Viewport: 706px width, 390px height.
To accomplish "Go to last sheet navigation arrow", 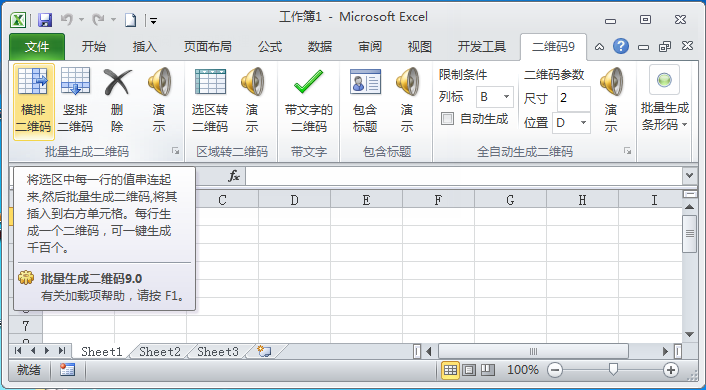I will point(62,350).
